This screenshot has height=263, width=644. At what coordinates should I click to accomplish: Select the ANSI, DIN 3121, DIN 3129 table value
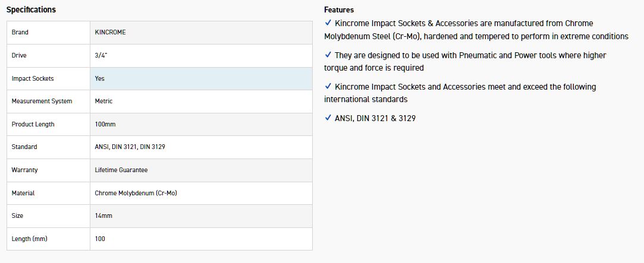tap(130, 147)
